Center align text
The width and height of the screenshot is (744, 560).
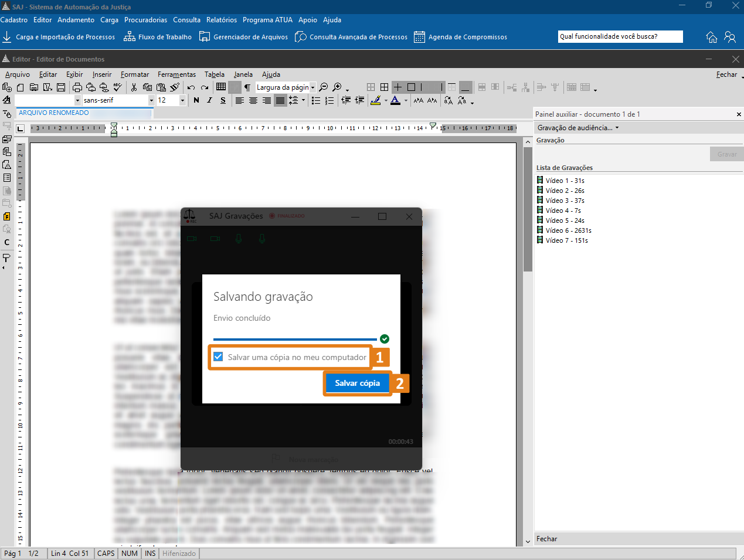point(253,100)
